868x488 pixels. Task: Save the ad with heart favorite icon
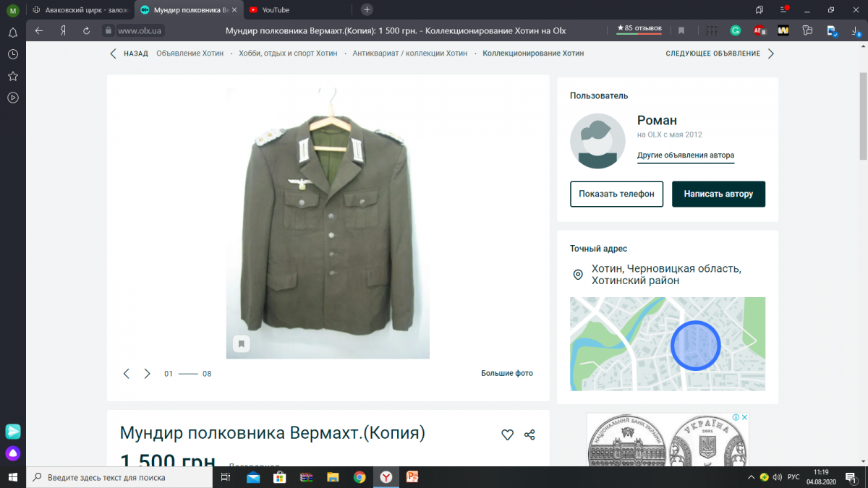[x=507, y=435]
